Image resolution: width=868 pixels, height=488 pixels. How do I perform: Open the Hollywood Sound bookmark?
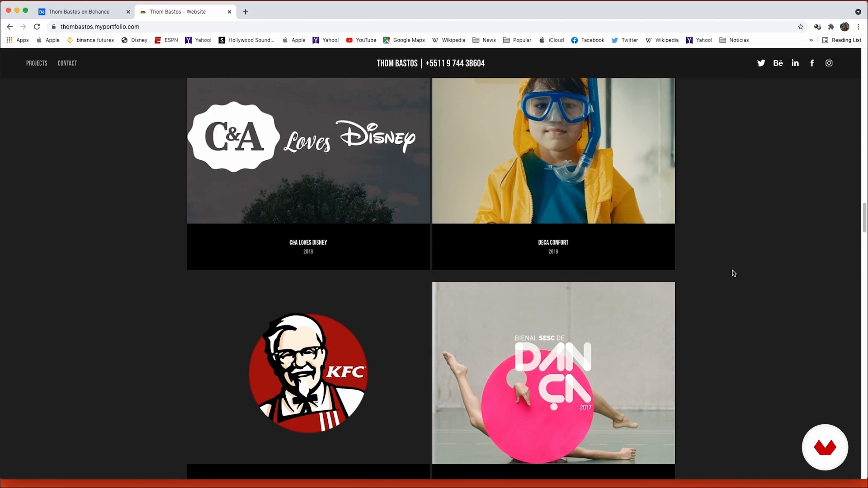(x=246, y=40)
